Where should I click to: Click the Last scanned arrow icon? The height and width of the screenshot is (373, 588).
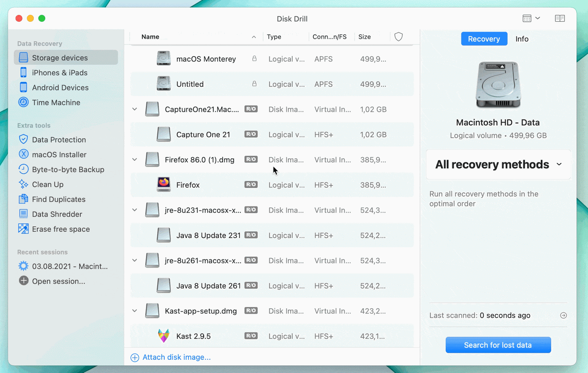(x=563, y=315)
